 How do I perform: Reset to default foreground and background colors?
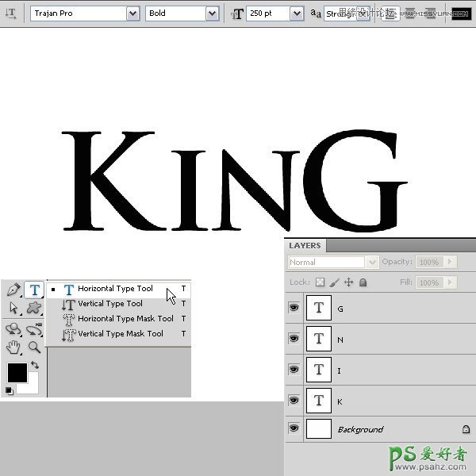9,390
